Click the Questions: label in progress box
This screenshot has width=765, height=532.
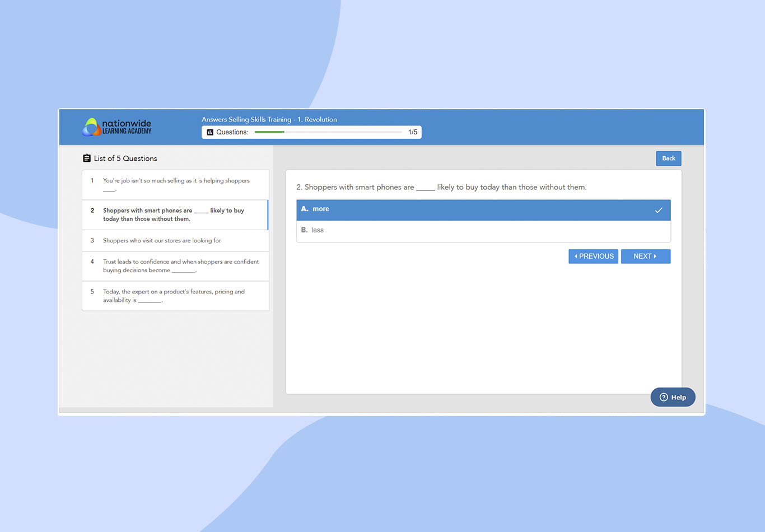232,132
